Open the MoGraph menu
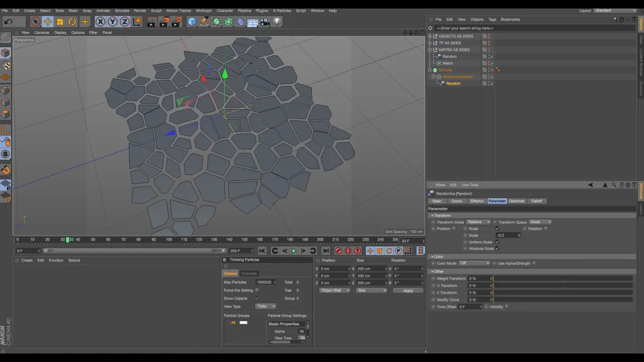Viewport: 644px width, 362px height. 204,11
